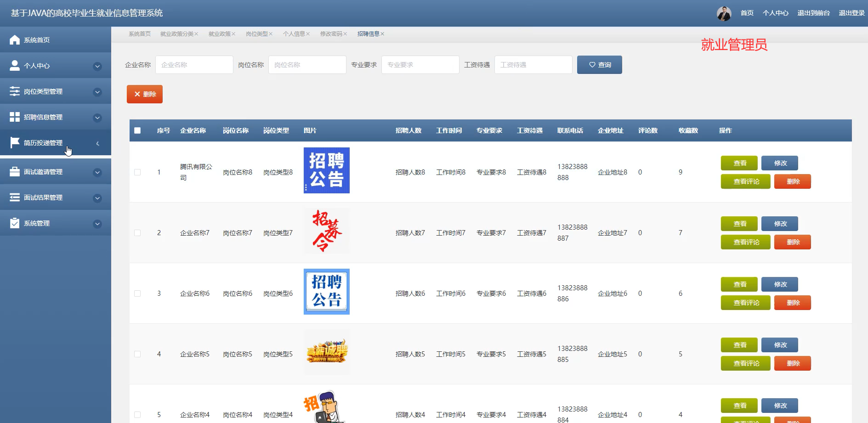Open 系统管理 in the sidebar
This screenshot has width=868, height=423.
56,223
